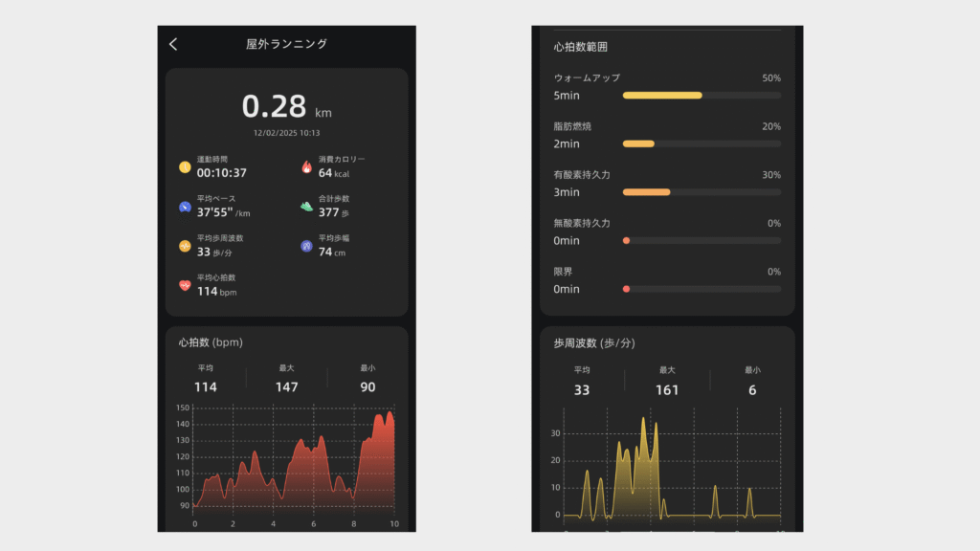Click the green total steps shoe icon
This screenshot has width=980, height=551.
point(306,207)
